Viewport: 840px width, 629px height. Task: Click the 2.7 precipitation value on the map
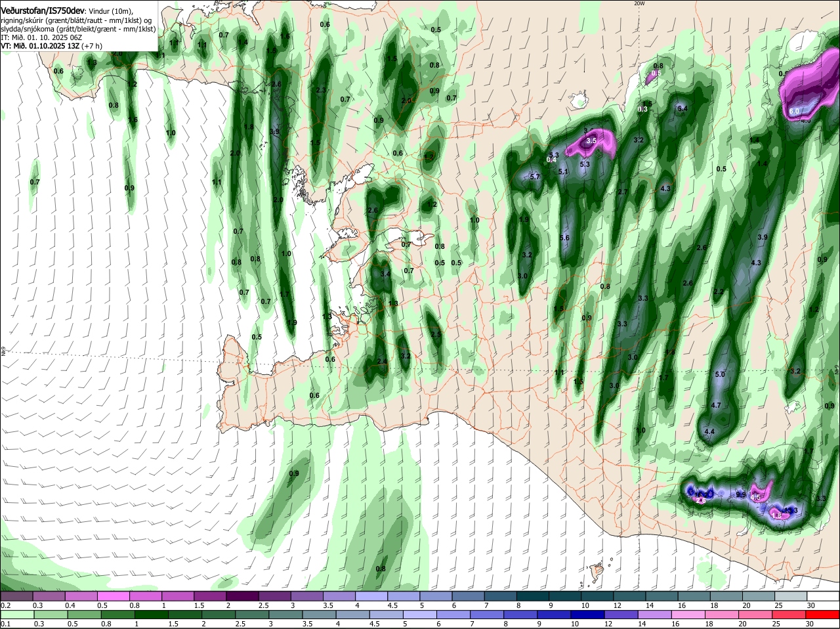click(623, 192)
